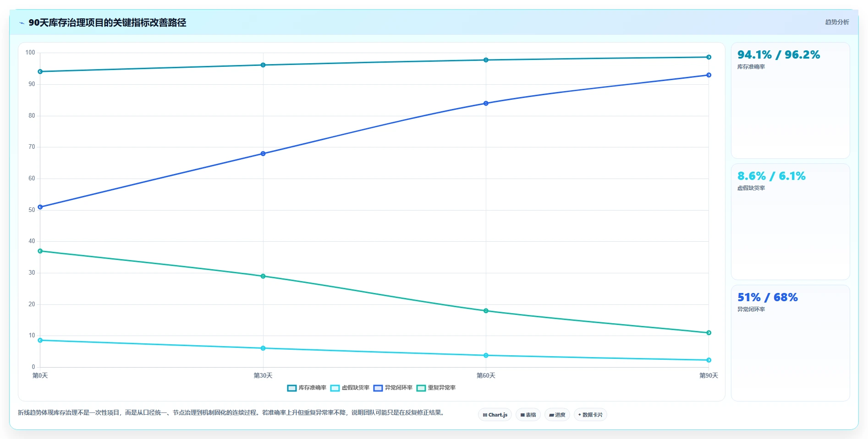The image size is (868, 439).
Task: Click the 库存准确率 point at 第30天
Action: 263,65
